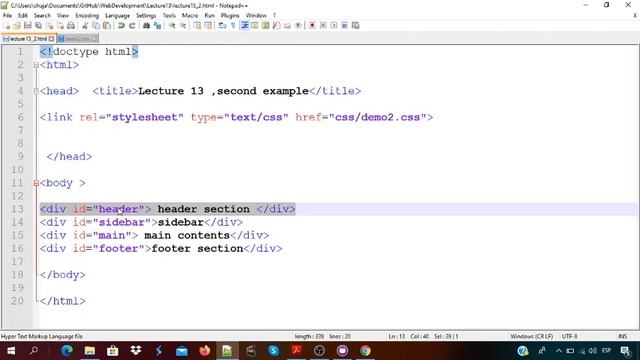Viewport: 640px width, 360px height.
Task: Open the Language menu
Action: point(117,16)
